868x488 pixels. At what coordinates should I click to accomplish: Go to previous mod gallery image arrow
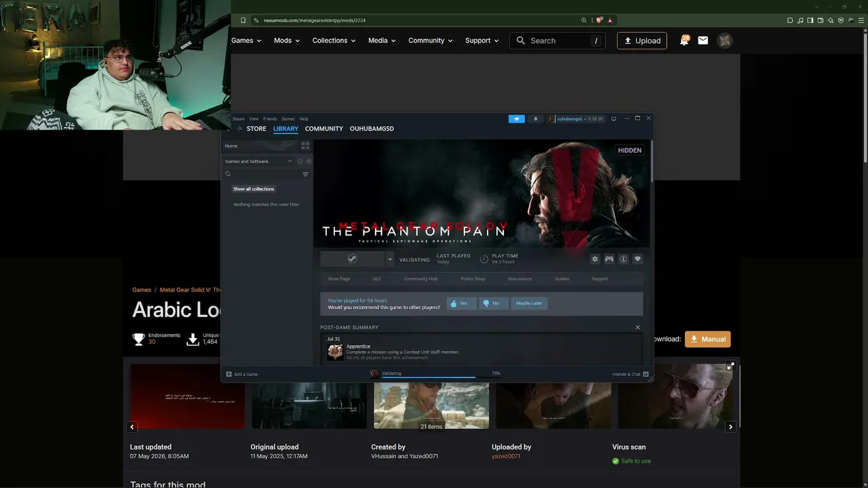pyautogui.click(x=132, y=427)
